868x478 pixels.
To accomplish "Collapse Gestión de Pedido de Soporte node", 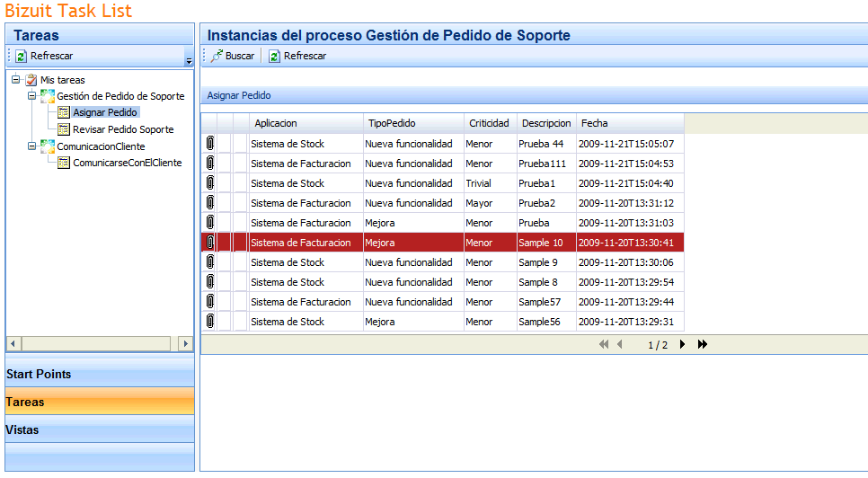I will coord(31,96).
